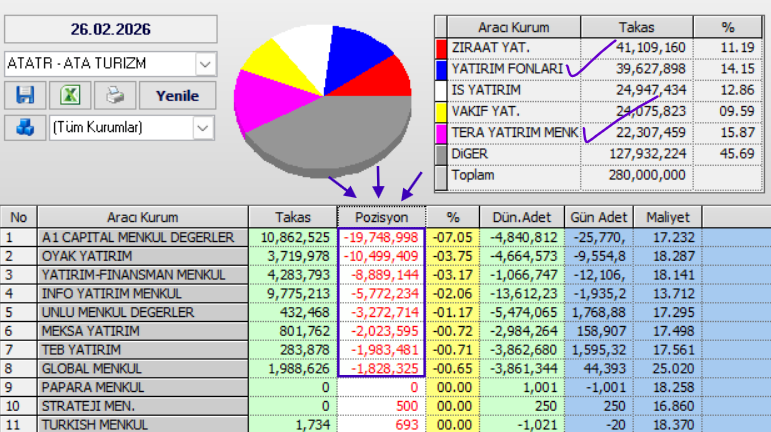Export table with the Excel icon
The height and width of the screenshot is (432, 771).
pyautogui.click(x=70, y=95)
